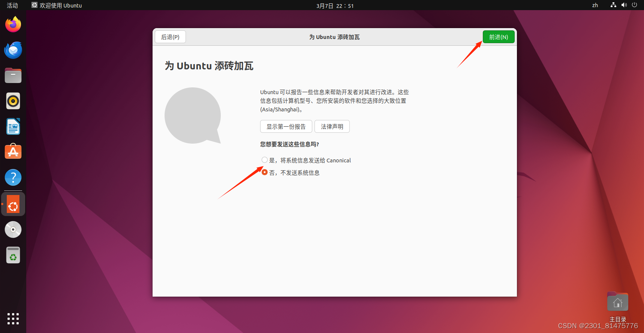Open the zh input source indicator
The height and width of the screenshot is (333, 644).
[x=595, y=5]
